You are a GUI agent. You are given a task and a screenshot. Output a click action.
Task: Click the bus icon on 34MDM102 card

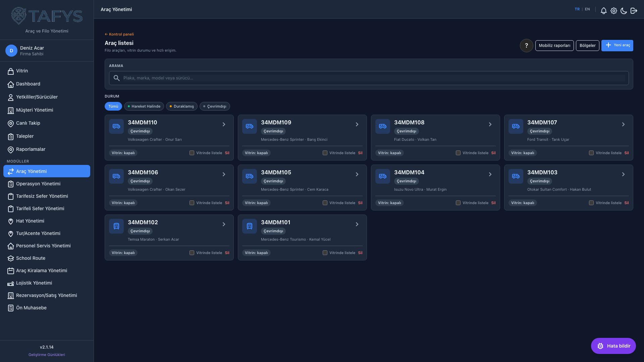116,226
